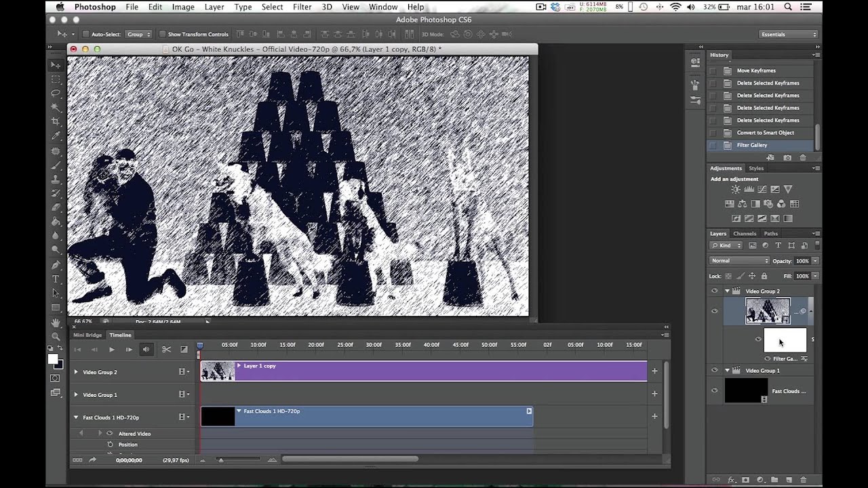This screenshot has height=488, width=868.
Task: Toggle Auto-Select checkbox
Action: 85,34
